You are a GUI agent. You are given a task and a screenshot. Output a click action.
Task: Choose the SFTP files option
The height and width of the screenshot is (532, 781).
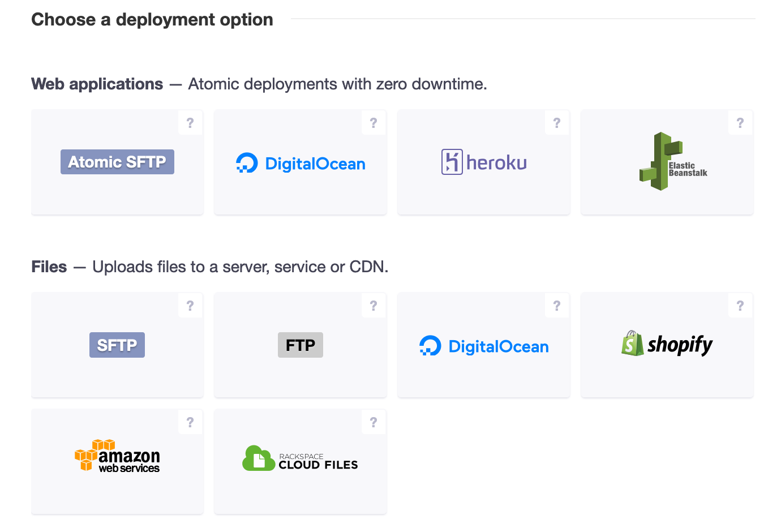pyautogui.click(x=117, y=345)
